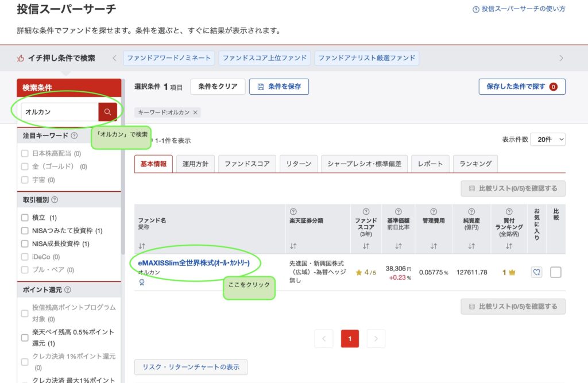Click 条件をクリア button
The height and width of the screenshot is (383, 588).
[x=218, y=87]
